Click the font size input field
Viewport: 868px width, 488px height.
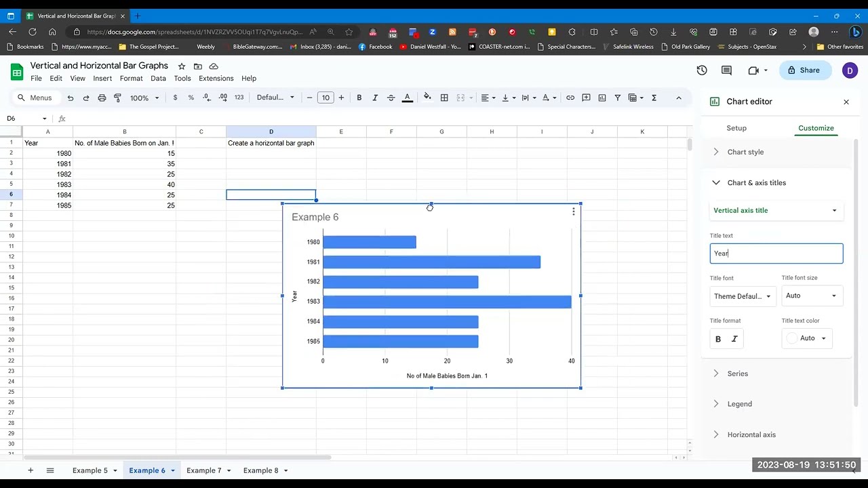[x=325, y=98]
